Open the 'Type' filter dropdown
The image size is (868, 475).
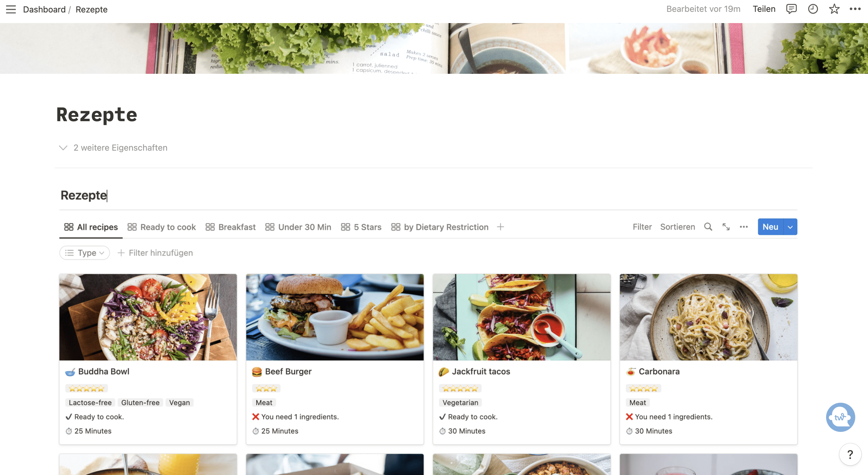pyautogui.click(x=84, y=253)
